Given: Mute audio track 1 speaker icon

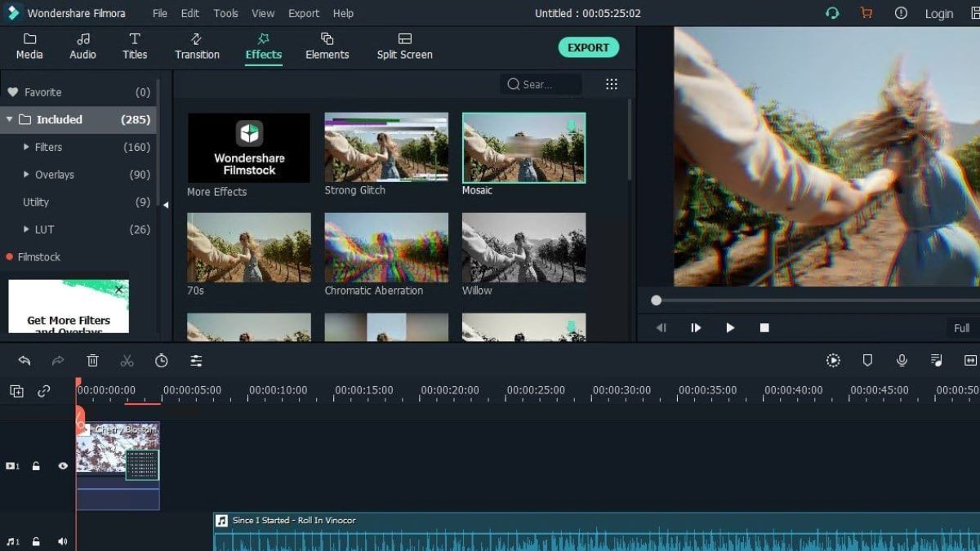Looking at the screenshot, I should 63,541.
